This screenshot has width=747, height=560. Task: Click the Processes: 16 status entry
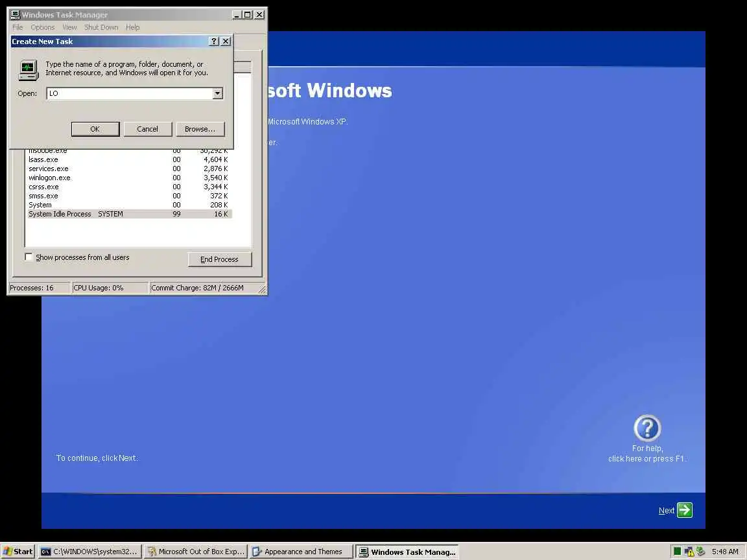point(39,288)
